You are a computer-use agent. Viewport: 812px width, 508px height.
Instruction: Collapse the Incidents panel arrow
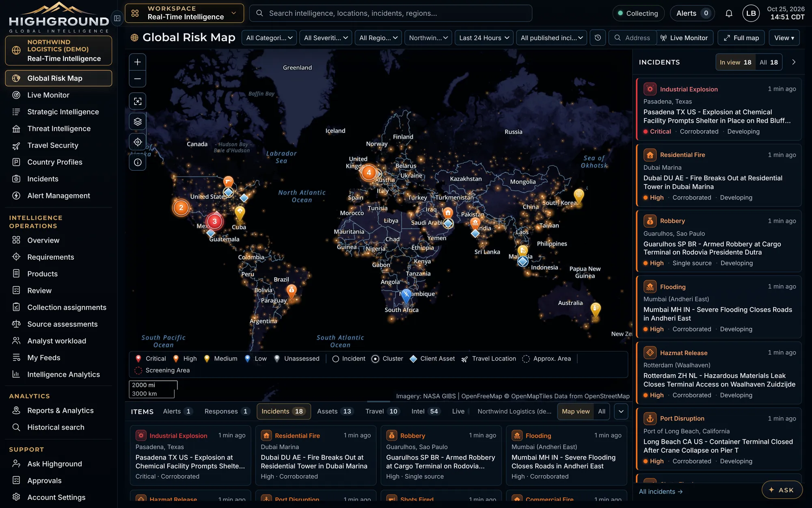pos(794,62)
